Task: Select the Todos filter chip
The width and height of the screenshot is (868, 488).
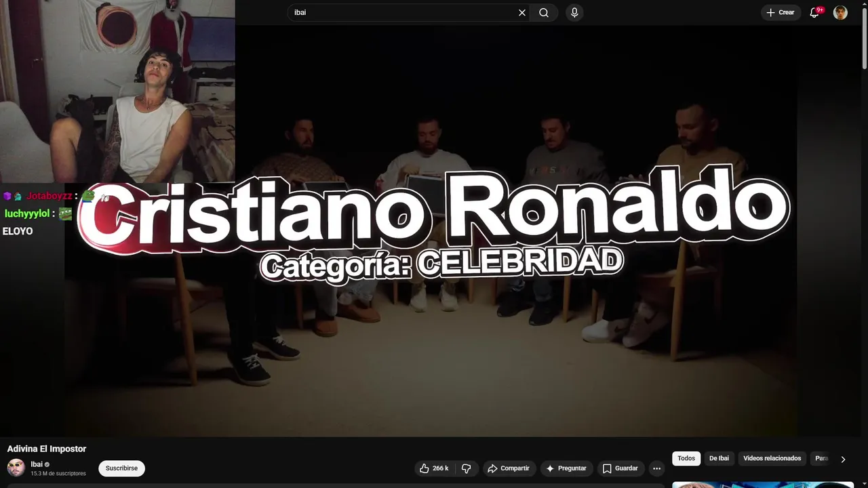Action: click(x=686, y=459)
